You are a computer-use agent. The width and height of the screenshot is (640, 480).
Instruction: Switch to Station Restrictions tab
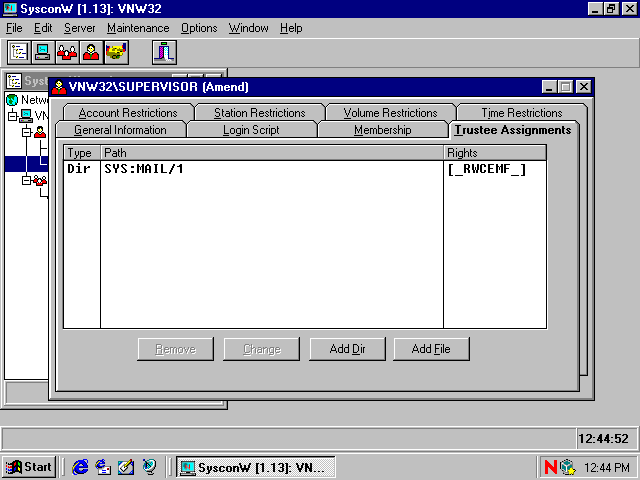[x=260, y=112]
